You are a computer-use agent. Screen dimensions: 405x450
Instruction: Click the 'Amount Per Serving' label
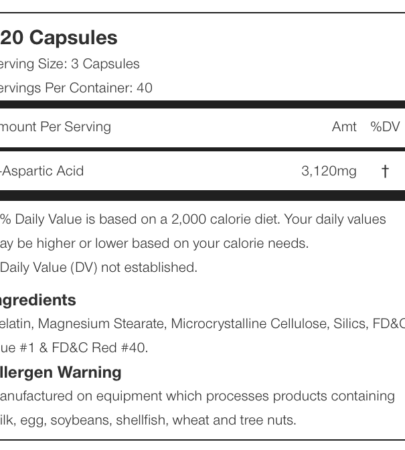pos(55,127)
